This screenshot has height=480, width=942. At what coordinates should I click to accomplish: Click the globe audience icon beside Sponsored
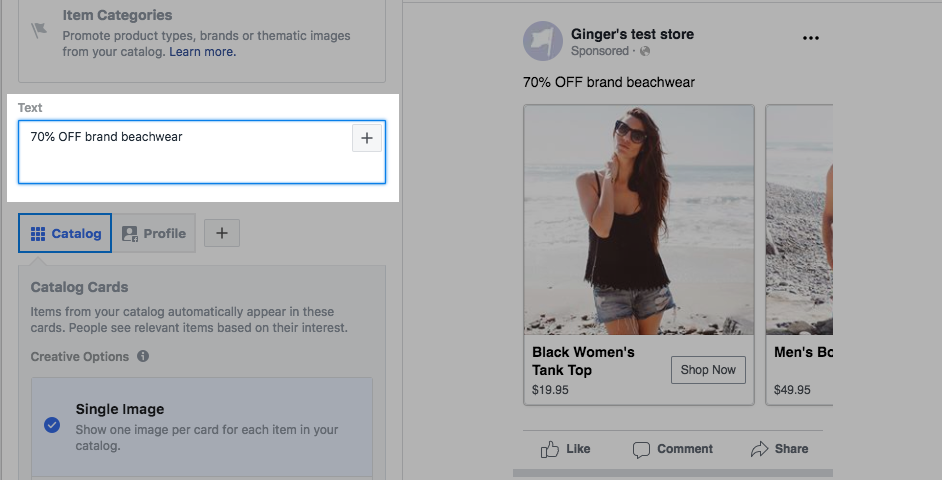coord(645,51)
